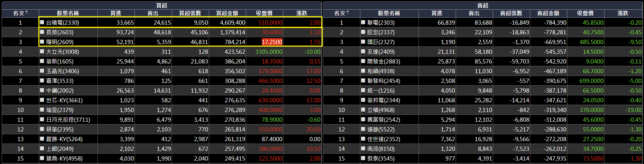Tick the checkbox for 聯電(2303)
644x164 pixels.
pos(363,22)
